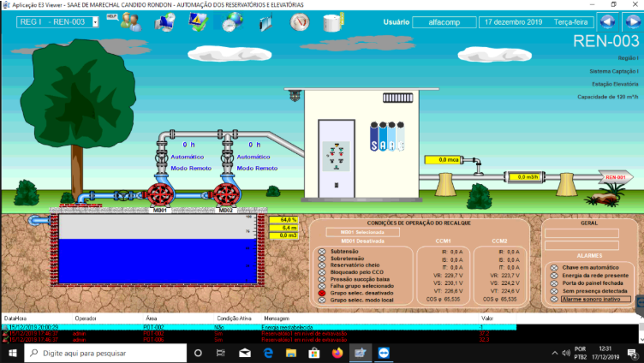The image size is (644, 363).
Task: Click the 64,0 % reservoir level indicator
Action: tap(283, 220)
